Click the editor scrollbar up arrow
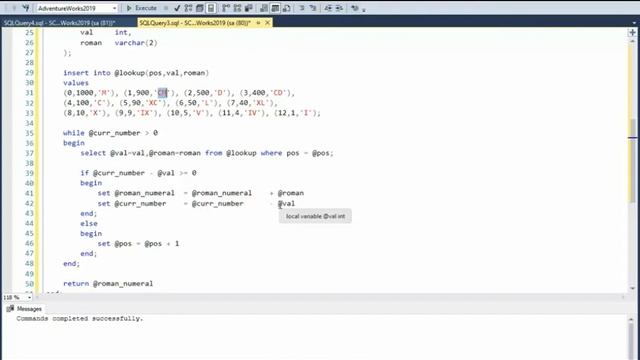The image size is (640, 360). pyautogui.click(x=633, y=42)
